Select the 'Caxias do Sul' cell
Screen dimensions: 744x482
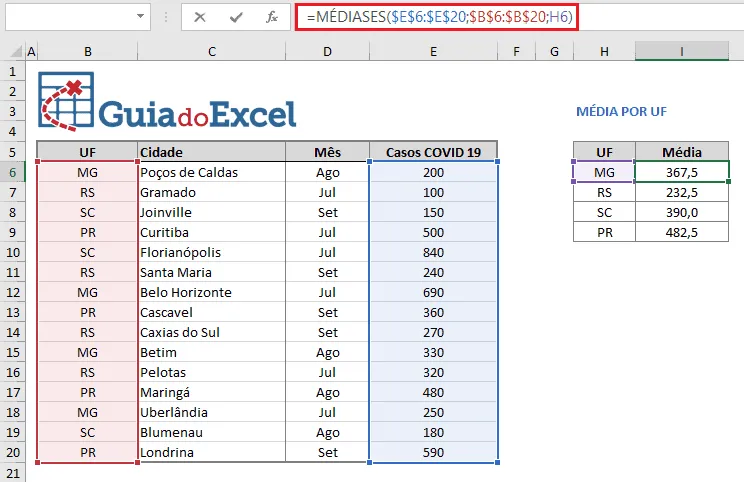(x=212, y=332)
